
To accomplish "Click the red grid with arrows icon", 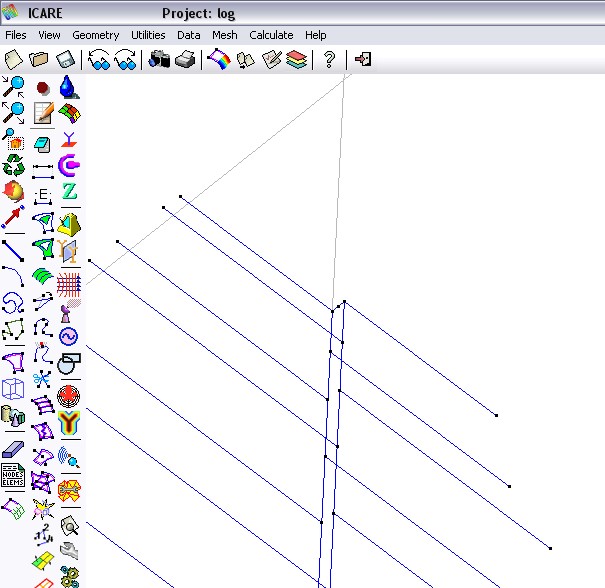I will (x=69, y=284).
